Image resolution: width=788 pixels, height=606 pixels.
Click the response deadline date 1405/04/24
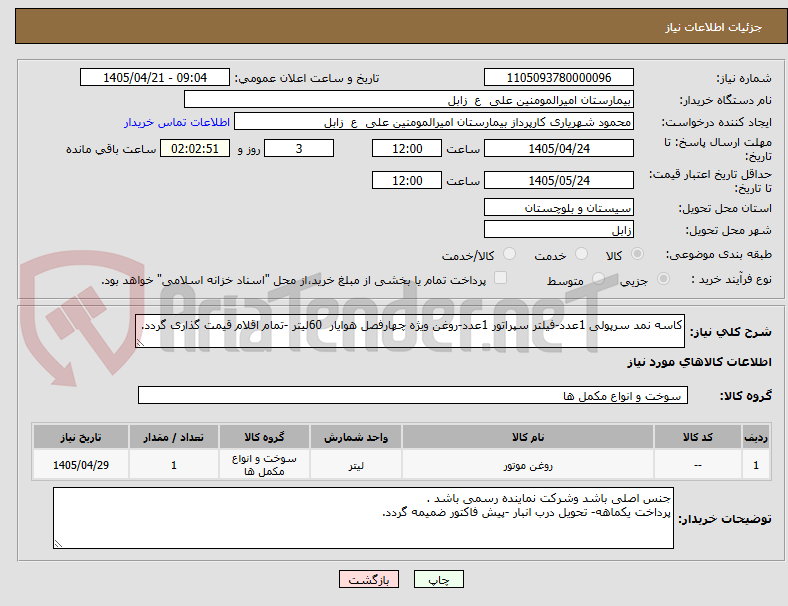pyautogui.click(x=558, y=148)
